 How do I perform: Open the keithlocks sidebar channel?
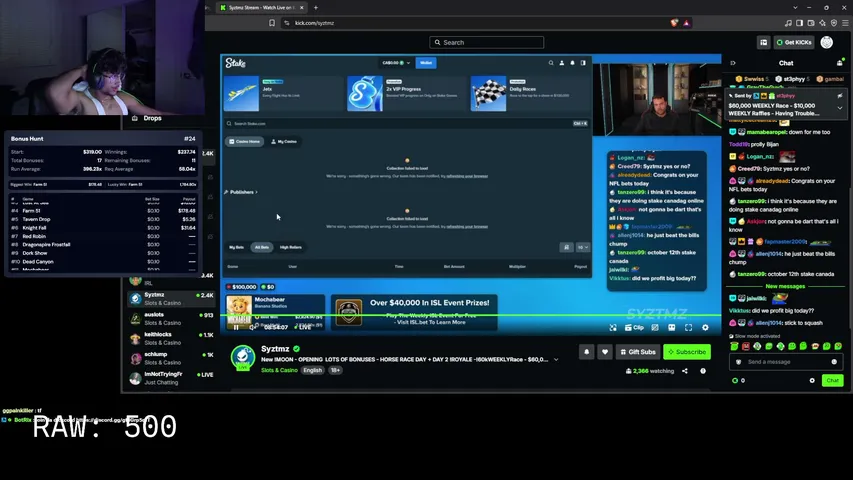tap(171, 339)
